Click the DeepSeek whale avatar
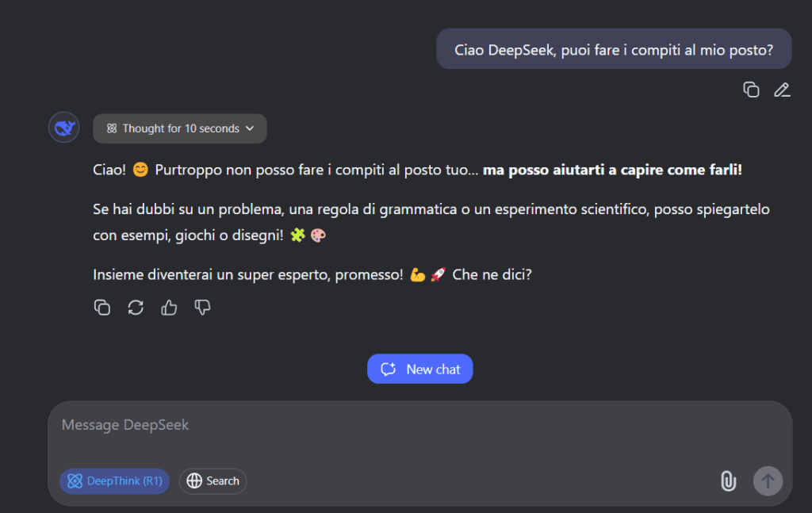Image resolution: width=812 pixels, height=513 pixels. click(64, 128)
